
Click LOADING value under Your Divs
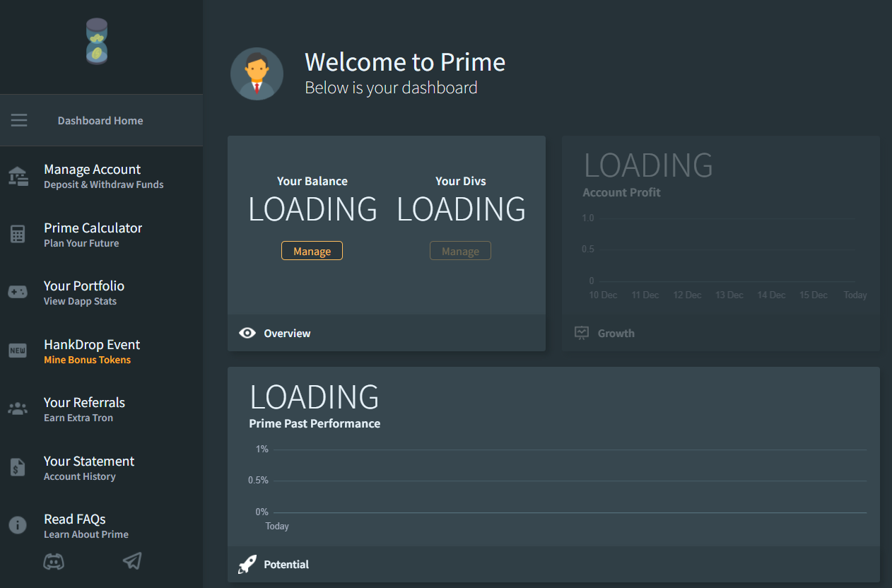[461, 209]
